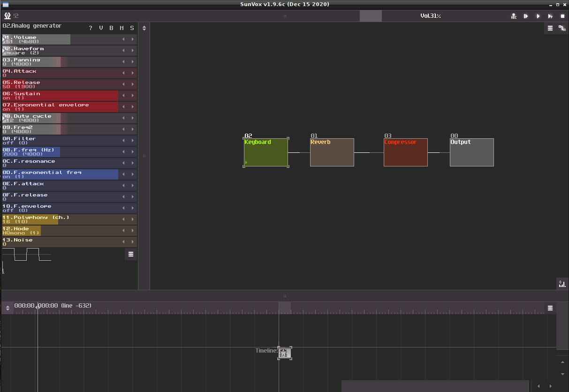Open the controllers panel hamburger menu
This screenshot has width=569, height=392.
131,254
